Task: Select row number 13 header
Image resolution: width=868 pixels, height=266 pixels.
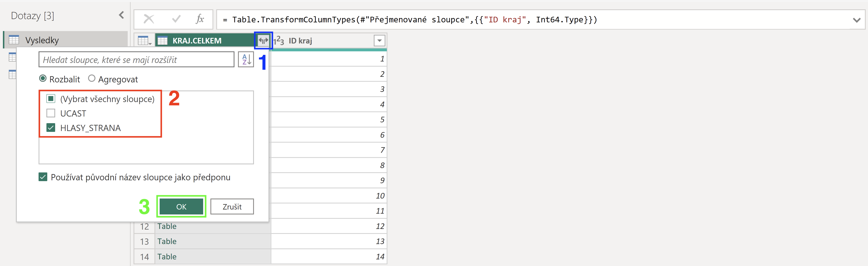Action: pyautogui.click(x=144, y=241)
